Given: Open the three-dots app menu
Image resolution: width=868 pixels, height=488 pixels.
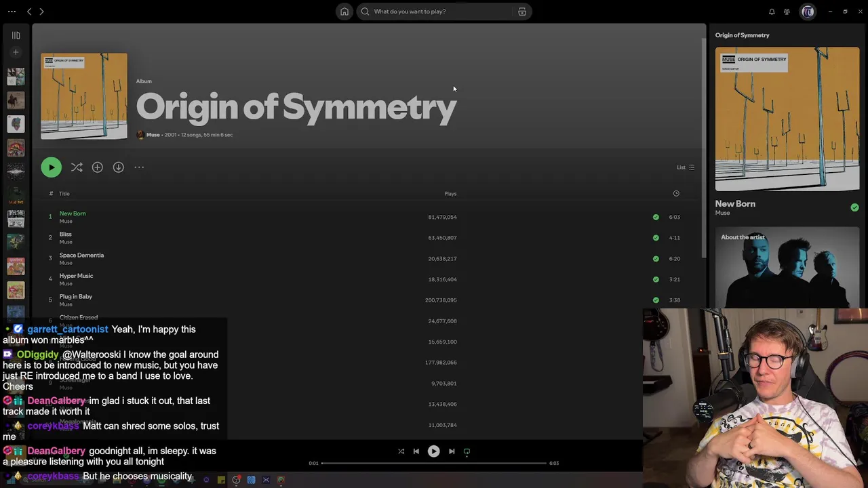Looking at the screenshot, I should pos(12,12).
